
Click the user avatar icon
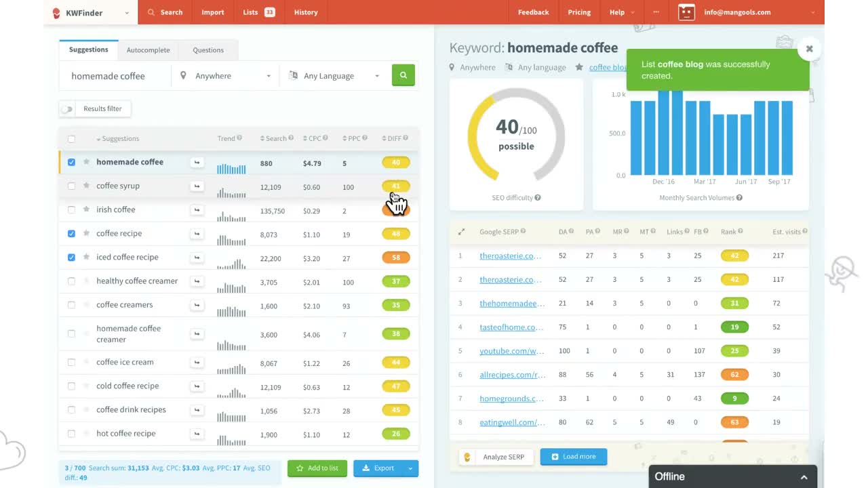tap(686, 12)
